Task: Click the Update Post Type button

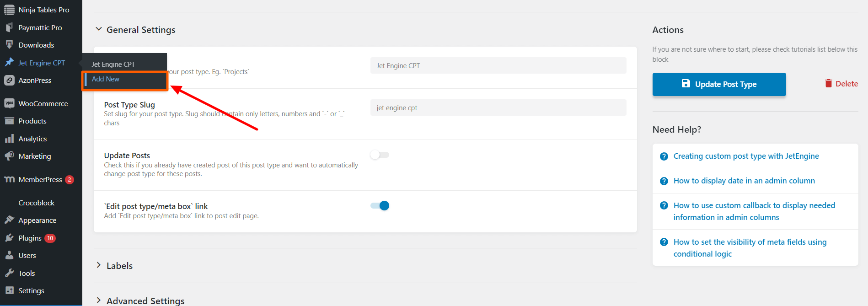Action: pos(719,84)
